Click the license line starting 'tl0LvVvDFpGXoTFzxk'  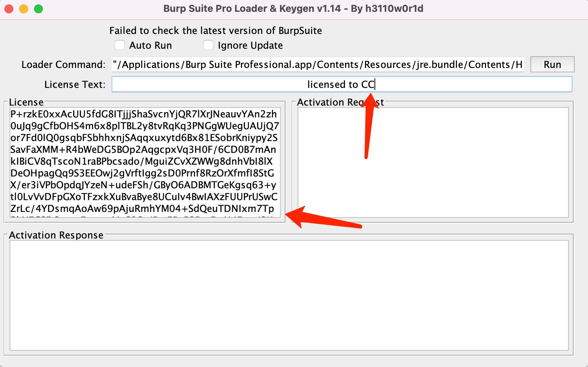144,197
